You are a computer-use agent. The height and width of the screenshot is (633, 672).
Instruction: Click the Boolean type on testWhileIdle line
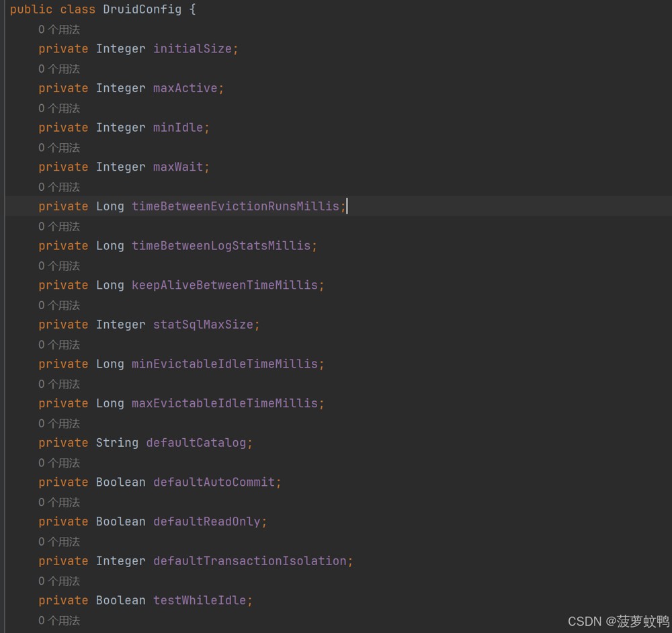point(120,601)
